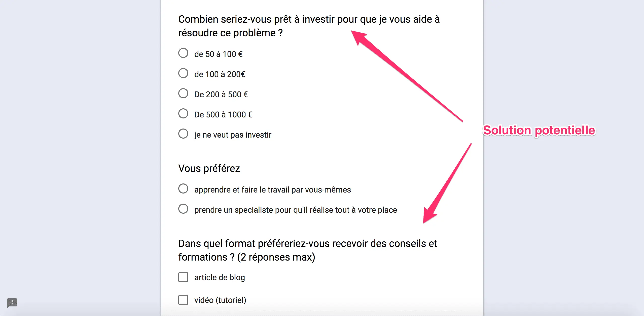644x316 pixels.
Task: Click the 'Solution potentielle' pink annotation text
Action: tap(539, 131)
